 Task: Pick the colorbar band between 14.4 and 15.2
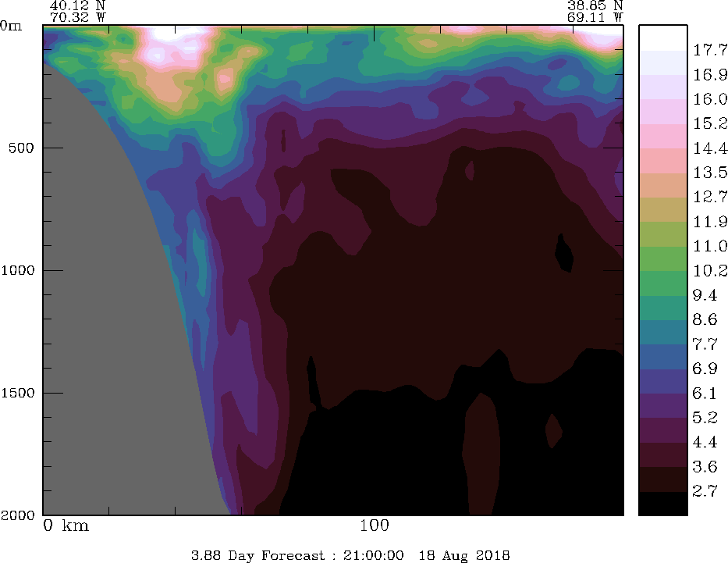[662, 136]
